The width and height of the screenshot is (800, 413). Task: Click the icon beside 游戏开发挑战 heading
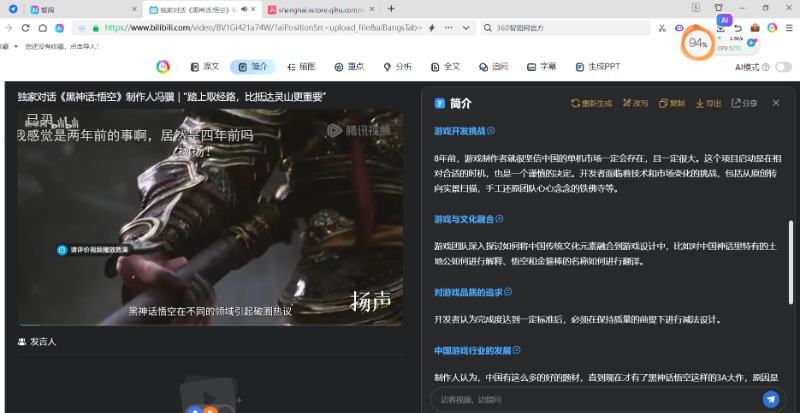tap(491, 131)
